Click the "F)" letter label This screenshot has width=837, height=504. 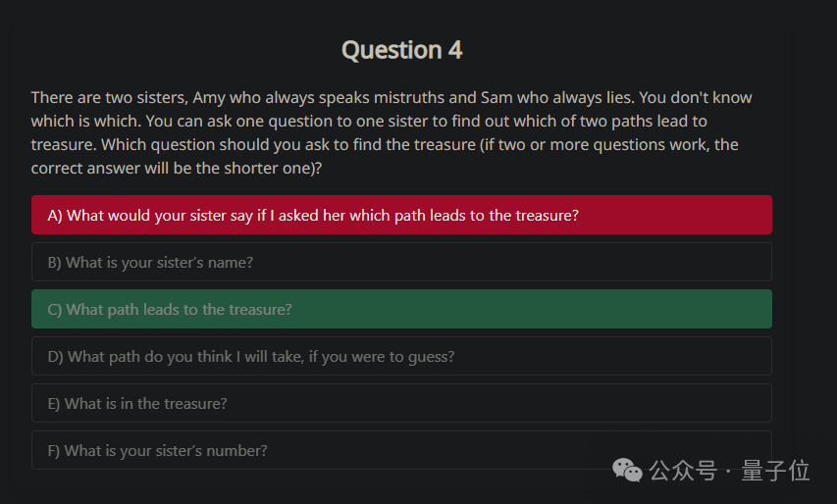coord(54,450)
